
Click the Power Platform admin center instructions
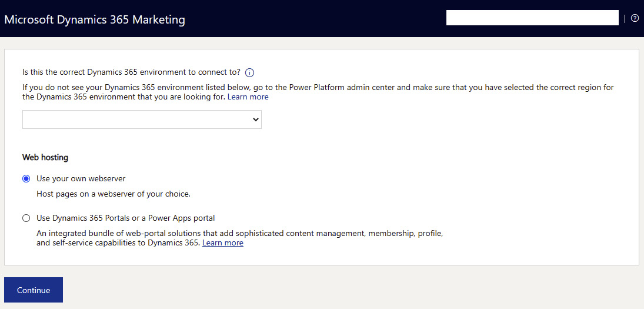(318, 92)
